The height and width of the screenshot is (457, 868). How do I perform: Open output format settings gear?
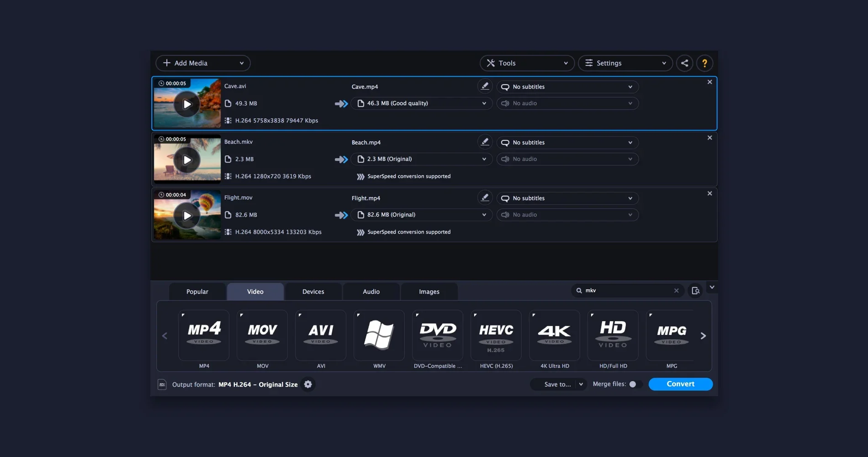point(308,384)
